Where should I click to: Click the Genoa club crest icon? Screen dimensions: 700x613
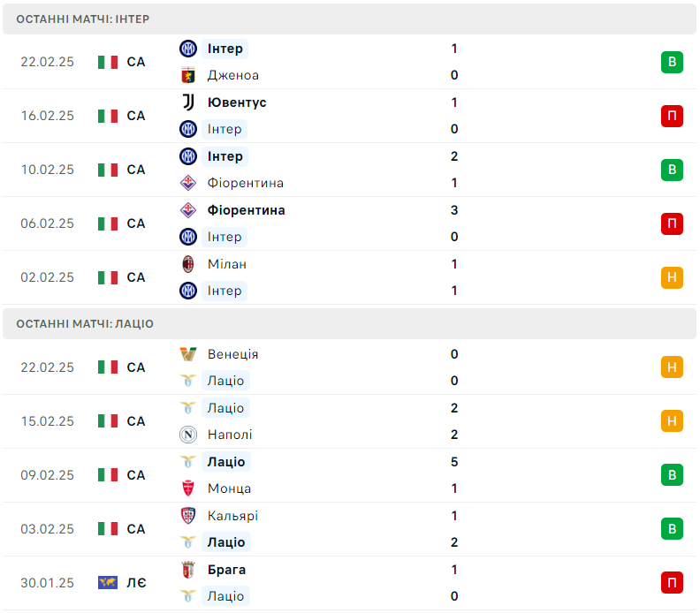pyautogui.click(x=187, y=75)
